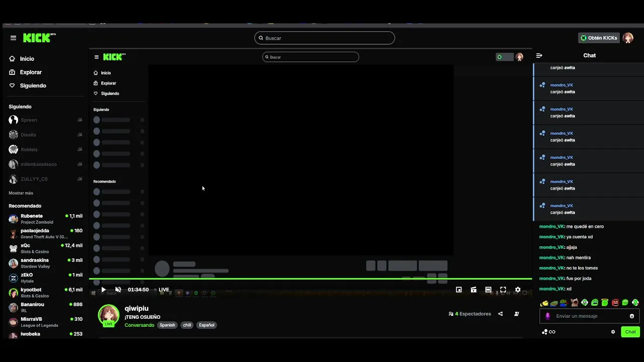Open the emoji picker in message box
Image resolution: width=644 pixels, height=362 pixels.
tap(632, 316)
